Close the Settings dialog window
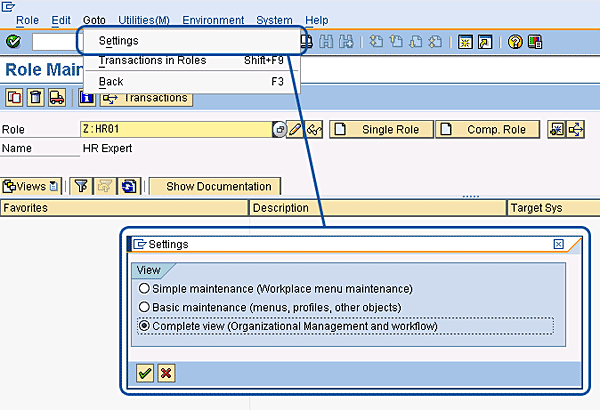The height and width of the screenshot is (410, 600). tap(558, 244)
